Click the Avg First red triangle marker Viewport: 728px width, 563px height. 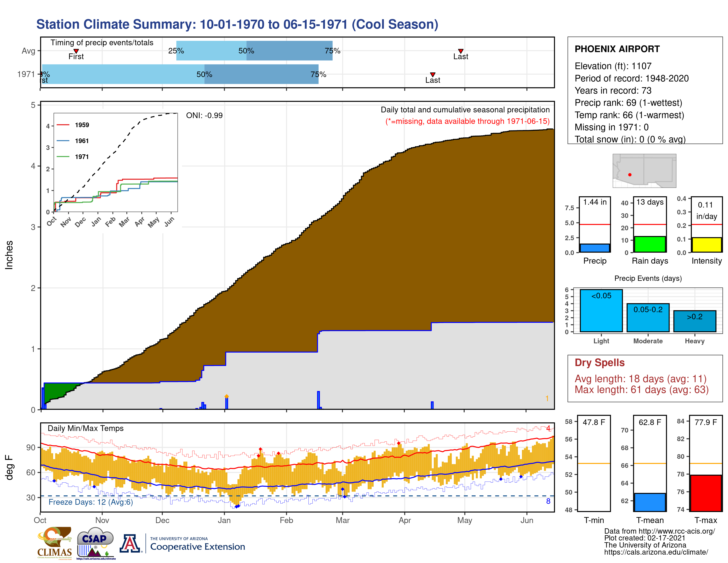pyautogui.click(x=76, y=51)
